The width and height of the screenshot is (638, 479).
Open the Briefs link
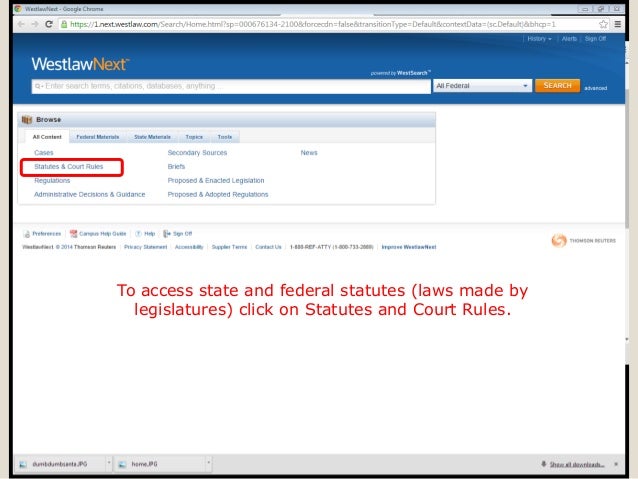coord(176,166)
